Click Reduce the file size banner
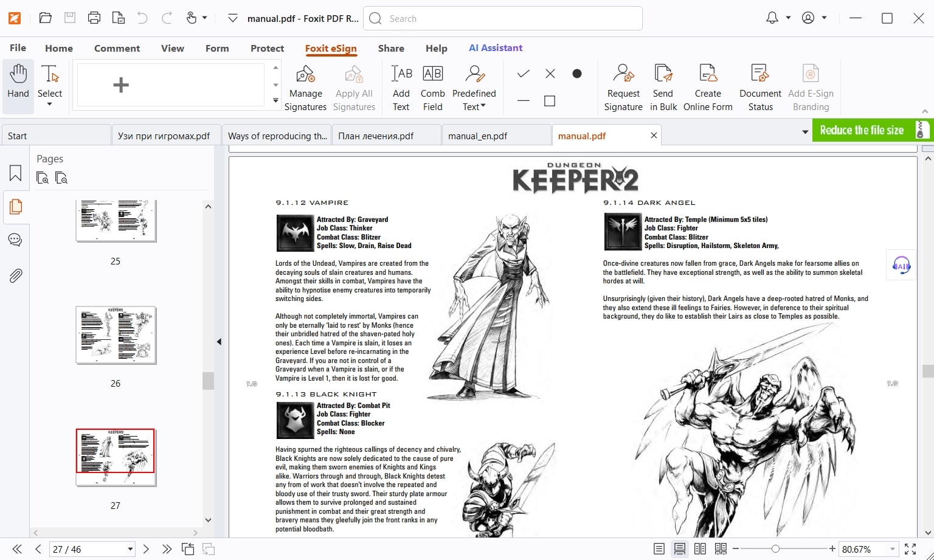The image size is (934, 560). (x=873, y=130)
